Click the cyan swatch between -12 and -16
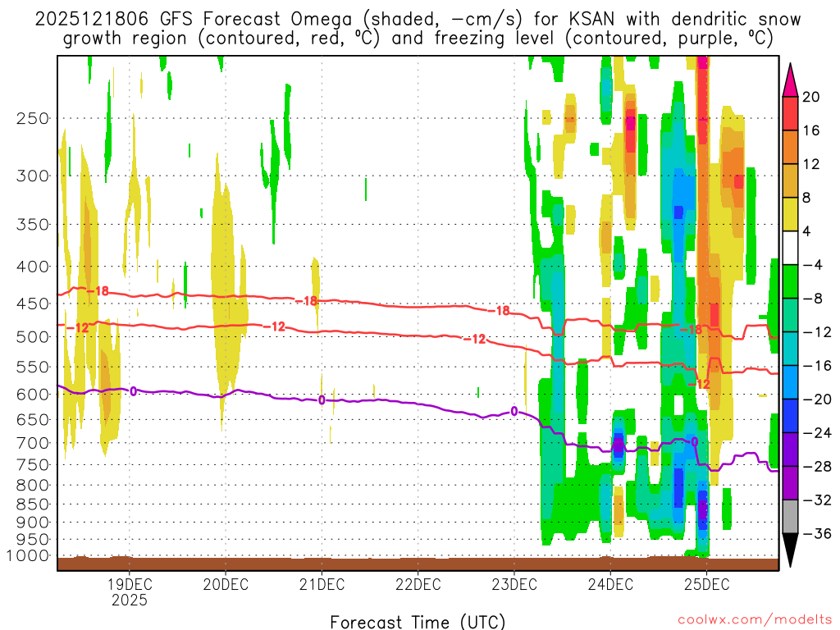 coord(790,349)
